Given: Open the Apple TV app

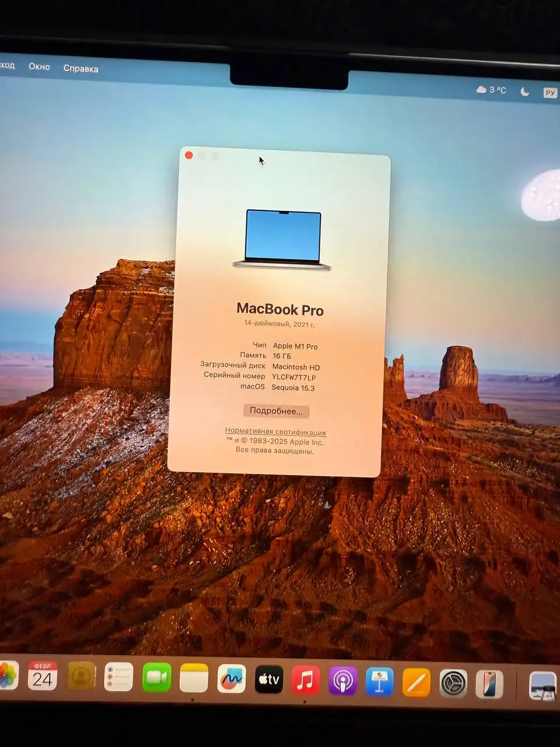Looking at the screenshot, I should (269, 679).
